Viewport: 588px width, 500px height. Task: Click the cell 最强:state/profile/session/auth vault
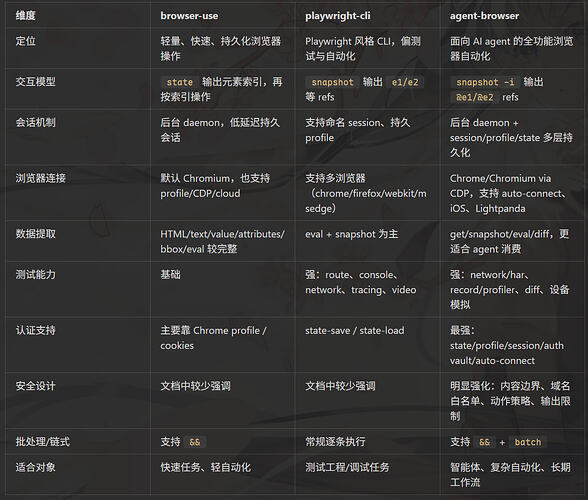(x=507, y=345)
